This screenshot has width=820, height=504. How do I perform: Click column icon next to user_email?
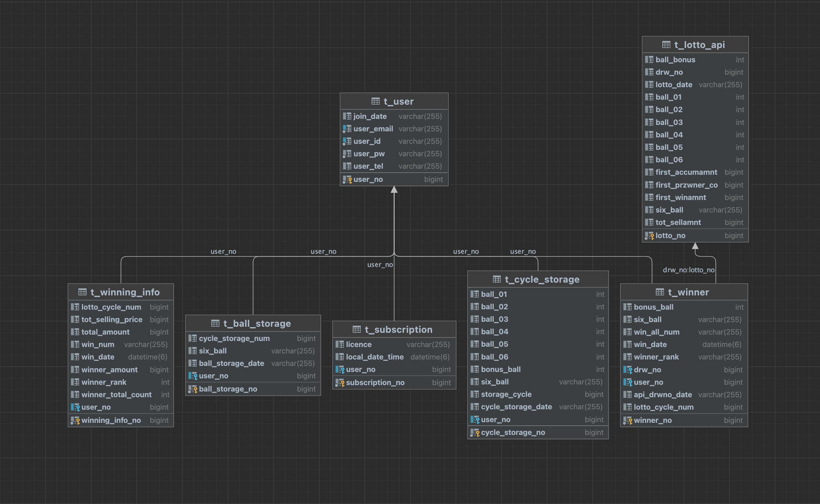347,129
